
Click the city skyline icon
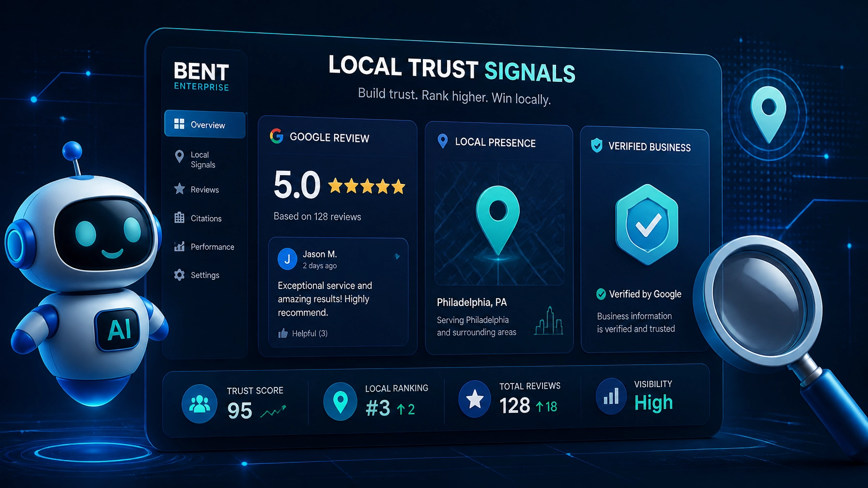549,320
